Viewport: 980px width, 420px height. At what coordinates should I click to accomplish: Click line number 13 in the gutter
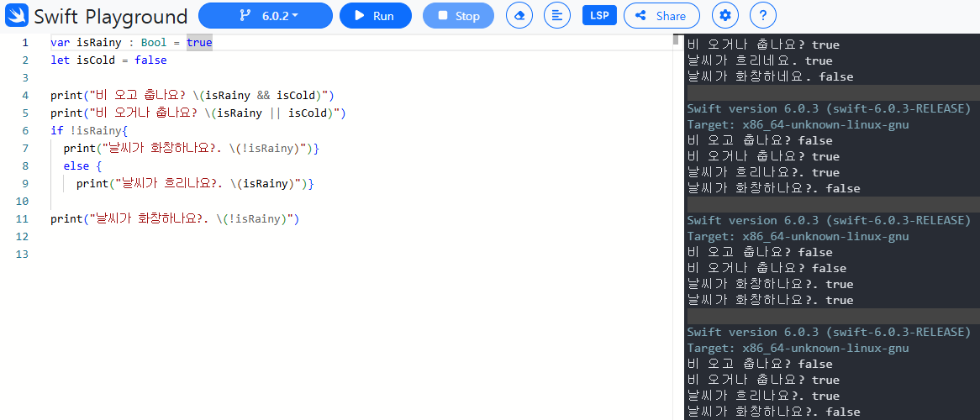tap(23, 254)
